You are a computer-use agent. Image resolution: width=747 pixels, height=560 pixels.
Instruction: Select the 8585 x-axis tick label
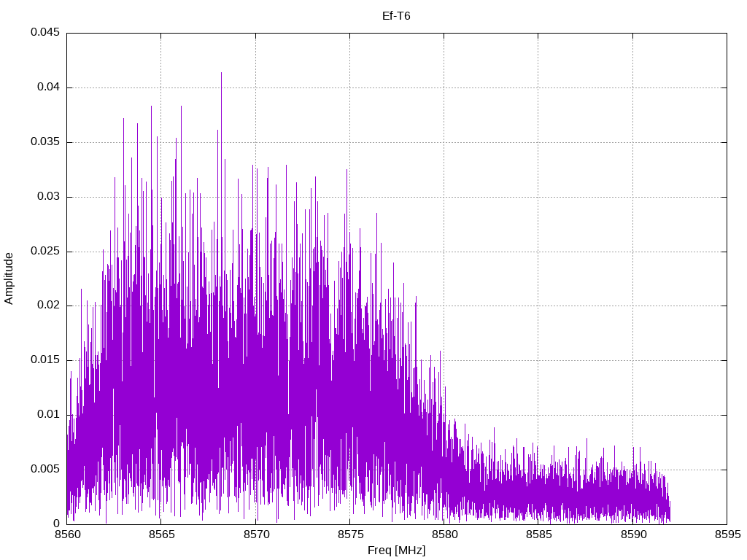[539, 534]
